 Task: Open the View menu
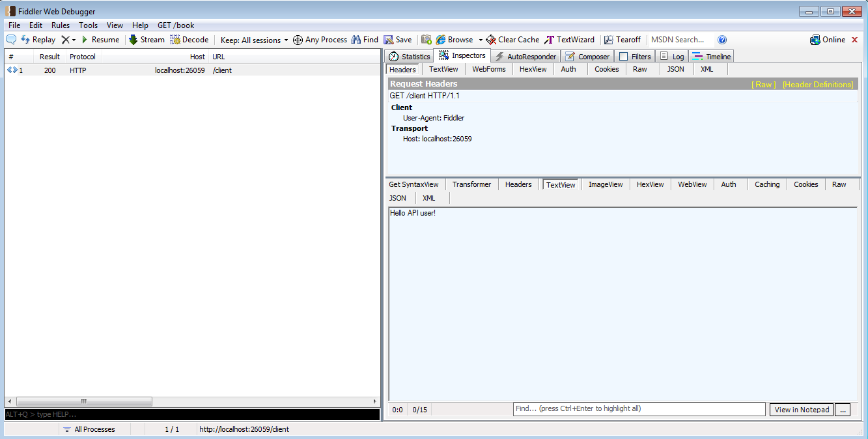(x=115, y=25)
